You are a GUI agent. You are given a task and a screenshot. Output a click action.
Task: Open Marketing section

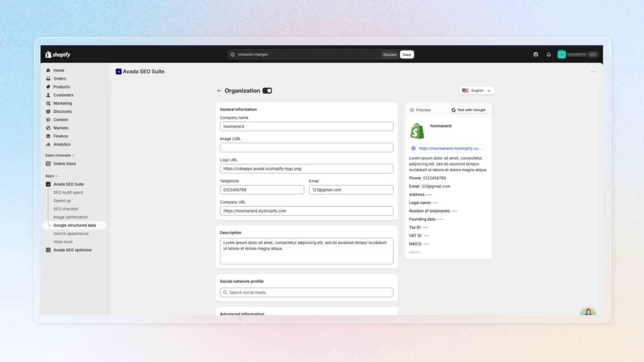click(x=63, y=103)
